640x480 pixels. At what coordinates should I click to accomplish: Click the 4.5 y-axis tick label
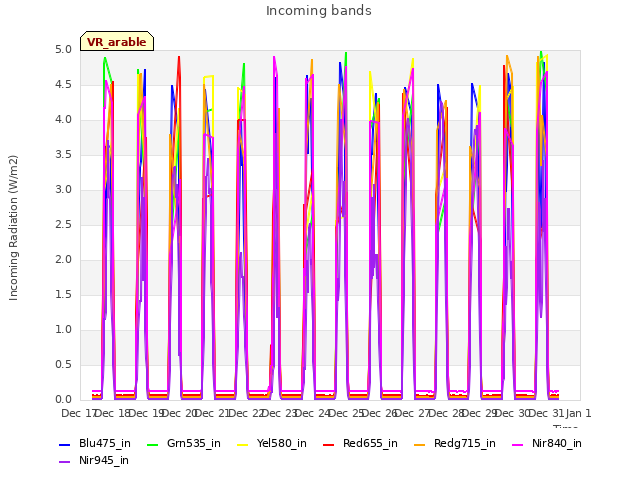coord(63,84)
